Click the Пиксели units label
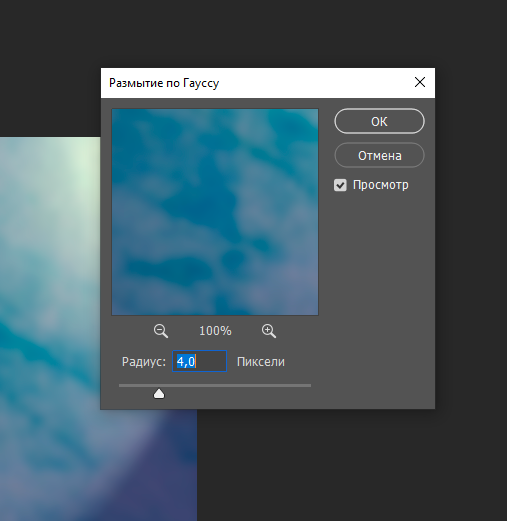This screenshot has width=507, height=521. 261,362
